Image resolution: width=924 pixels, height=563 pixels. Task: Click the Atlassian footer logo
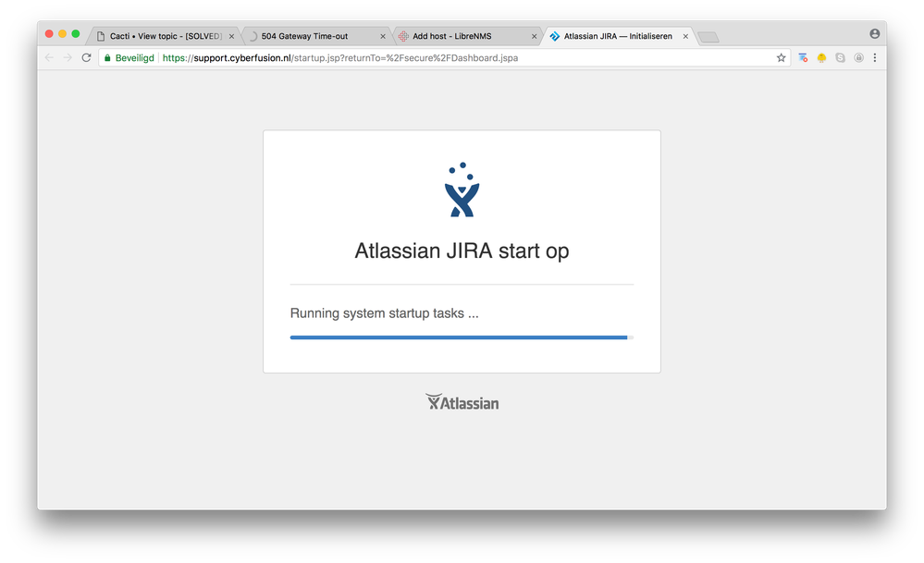click(462, 402)
